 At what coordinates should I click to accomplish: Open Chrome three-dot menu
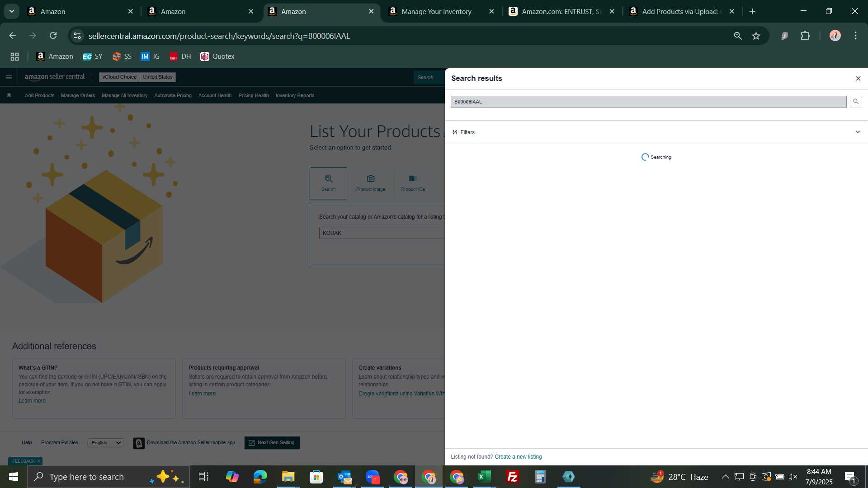(x=855, y=36)
